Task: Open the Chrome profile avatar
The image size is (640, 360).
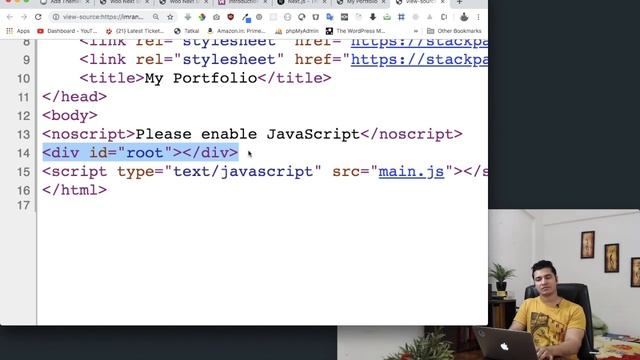Action: (464, 17)
